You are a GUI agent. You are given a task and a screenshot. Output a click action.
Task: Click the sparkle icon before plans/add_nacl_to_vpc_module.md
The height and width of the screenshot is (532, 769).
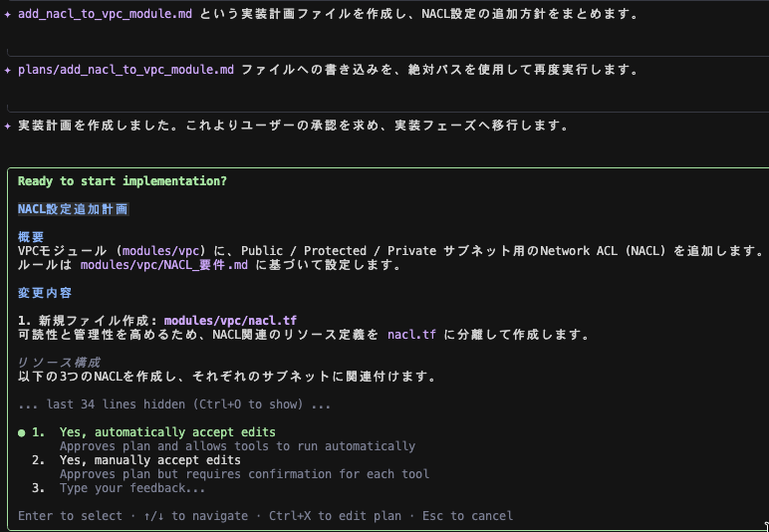pyautogui.click(x=8, y=70)
